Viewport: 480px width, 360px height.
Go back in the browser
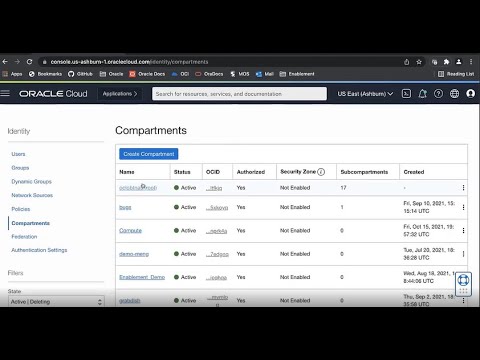tap(5, 62)
